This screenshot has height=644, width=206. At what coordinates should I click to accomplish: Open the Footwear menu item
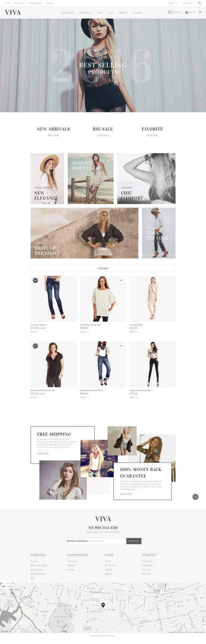coord(86,13)
